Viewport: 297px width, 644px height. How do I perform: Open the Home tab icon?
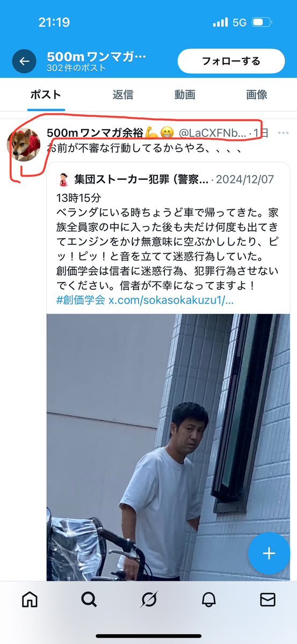tap(30, 599)
